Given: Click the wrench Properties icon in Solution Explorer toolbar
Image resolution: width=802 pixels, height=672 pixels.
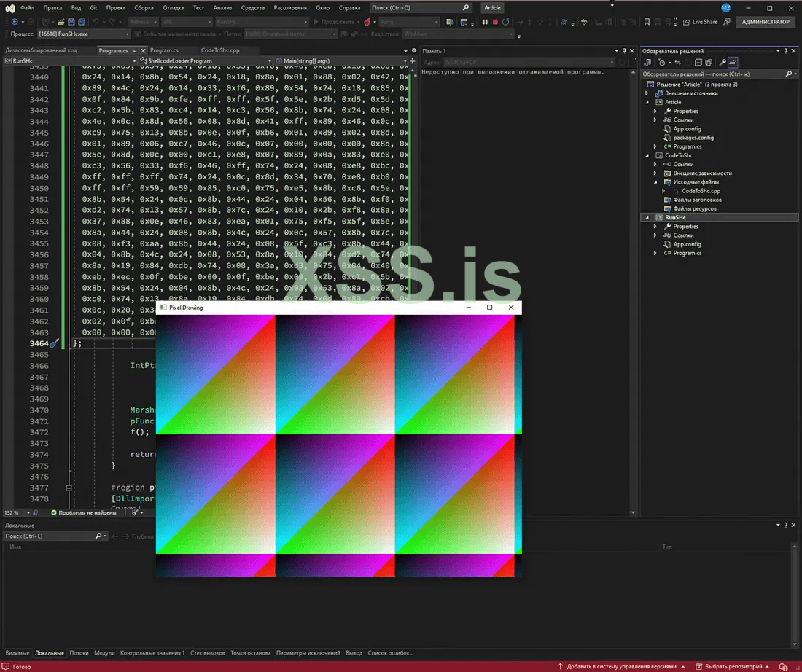Looking at the screenshot, I should pyautogui.click(x=721, y=63).
